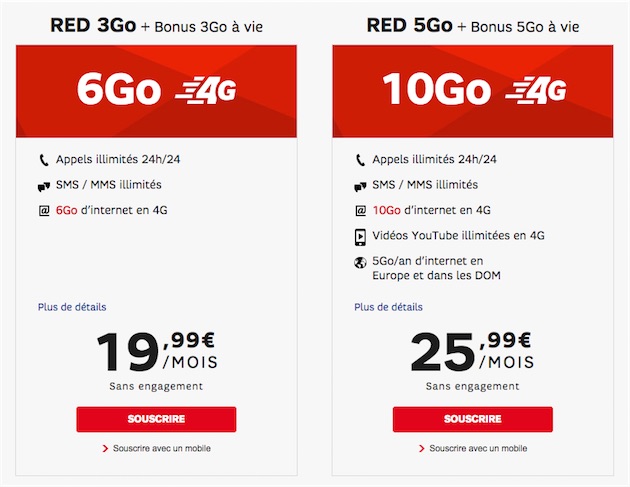Click the globe icon for Europe internet
This screenshot has height=487, width=630.
pyautogui.click(x=360, y=263)
